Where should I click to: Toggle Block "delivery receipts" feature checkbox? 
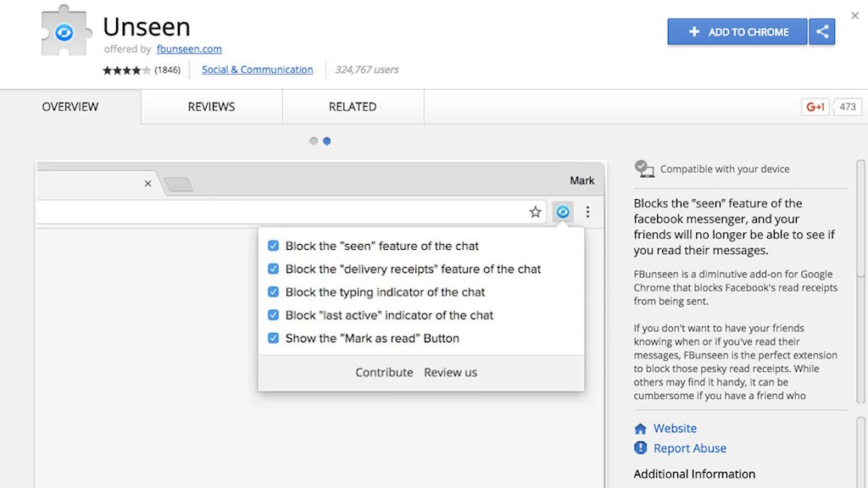click(x=273, y=269)
